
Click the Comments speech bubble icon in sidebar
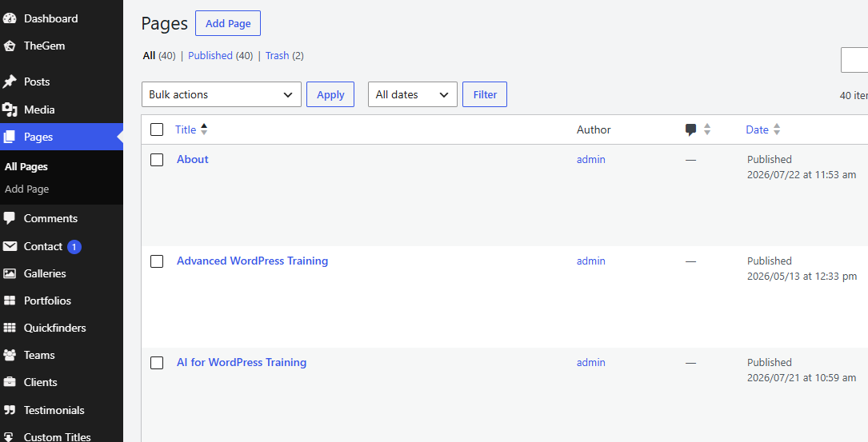click(10, 218)
